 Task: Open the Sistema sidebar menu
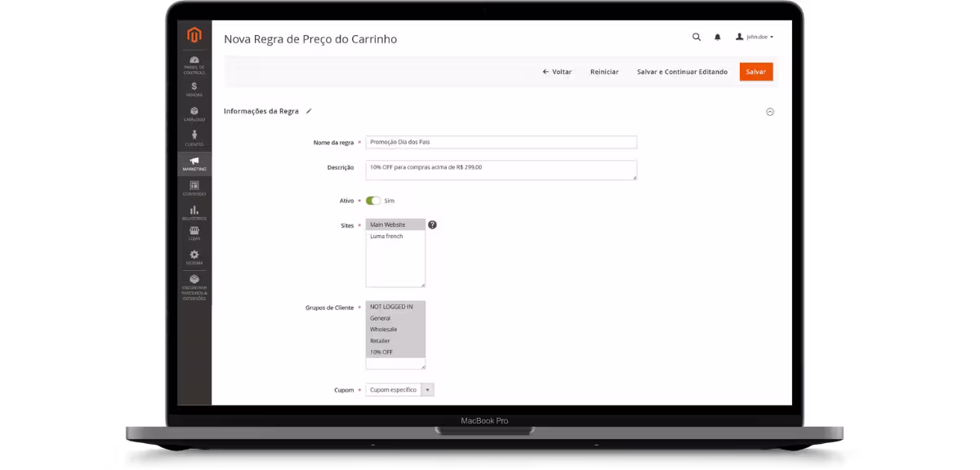(194, 258)
